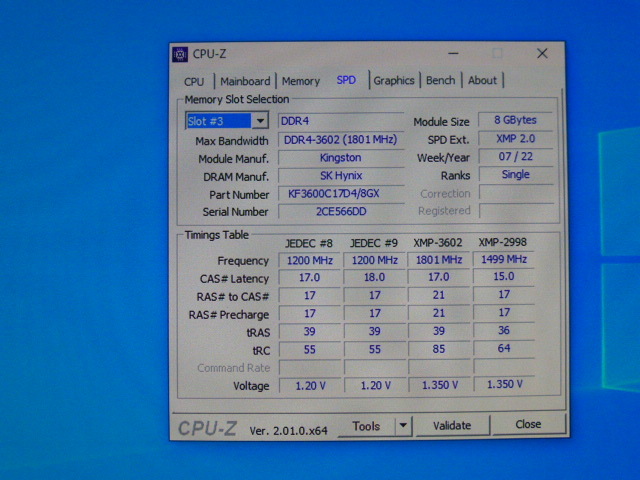The height and width of the screenshot is (480, 640).
Task: Click XMP-3602 RAS# to CAS# value 21
Action: click(x=439, y=295)
